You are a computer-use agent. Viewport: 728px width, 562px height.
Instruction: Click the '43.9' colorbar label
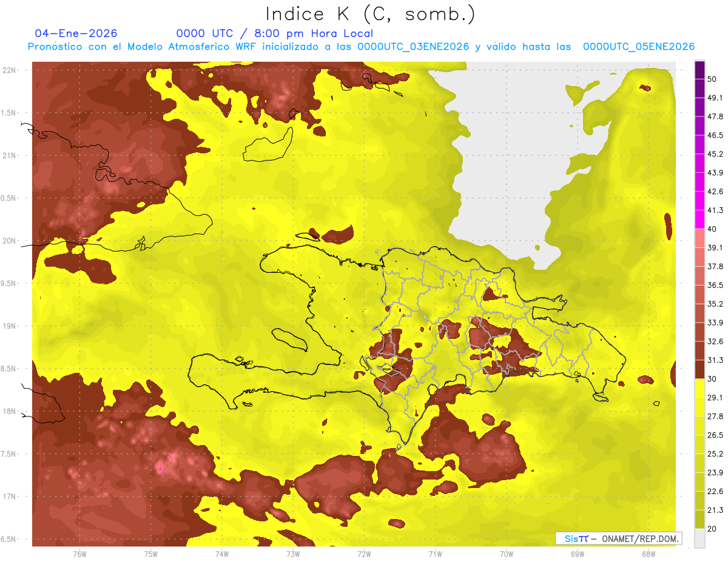pyautogui.click(x=715, y=173)
